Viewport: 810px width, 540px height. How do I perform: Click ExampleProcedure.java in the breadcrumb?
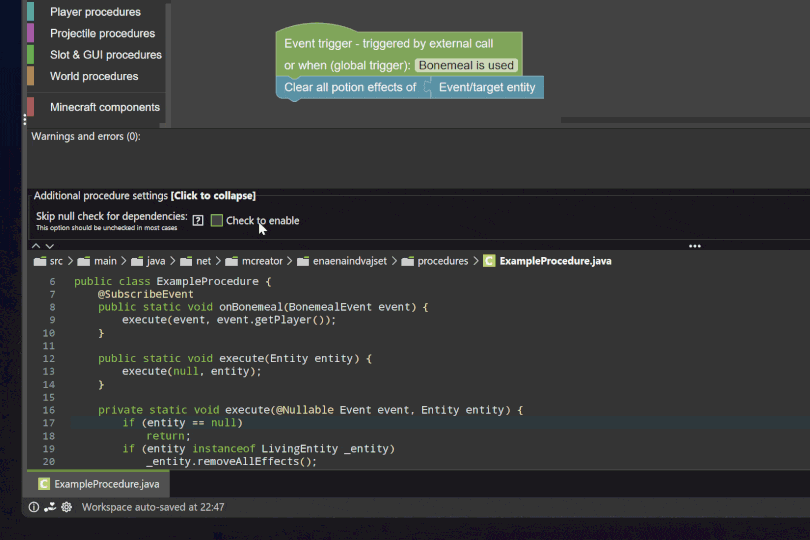[555, 261]
